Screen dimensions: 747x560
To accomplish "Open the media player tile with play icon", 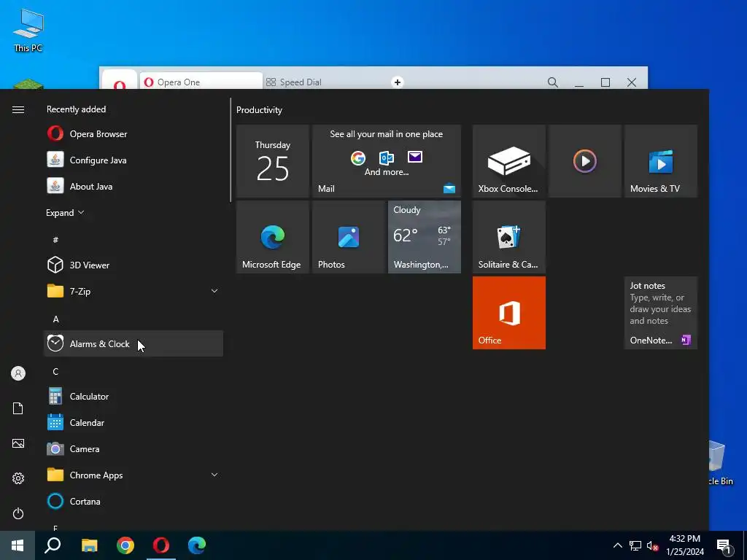I will click(x=584, y=161).
